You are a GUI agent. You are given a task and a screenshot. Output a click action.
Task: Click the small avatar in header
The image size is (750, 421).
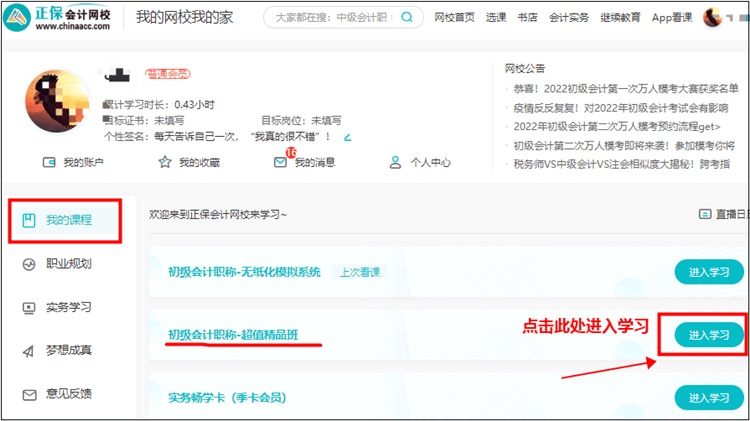click(x=712, y=18)
